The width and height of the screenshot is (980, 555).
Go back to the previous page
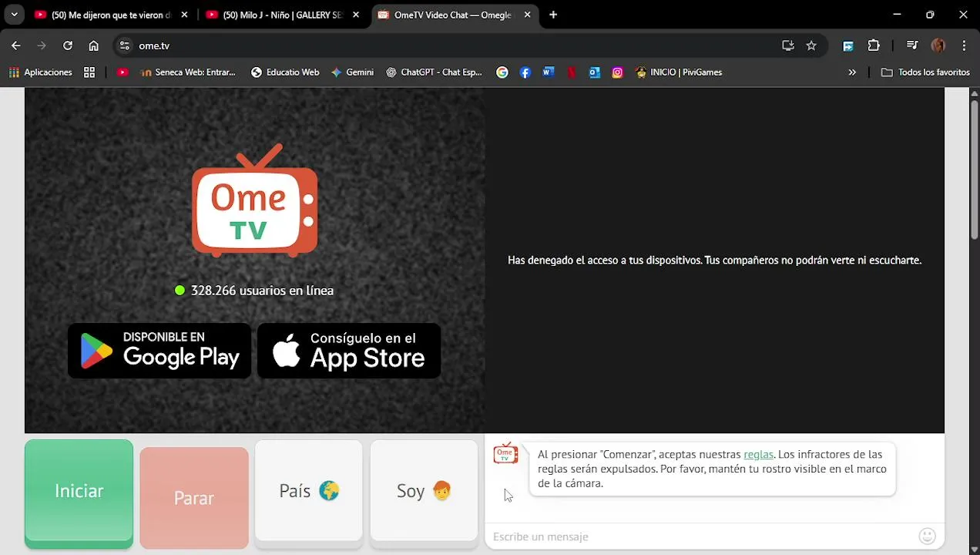point(16,45)
